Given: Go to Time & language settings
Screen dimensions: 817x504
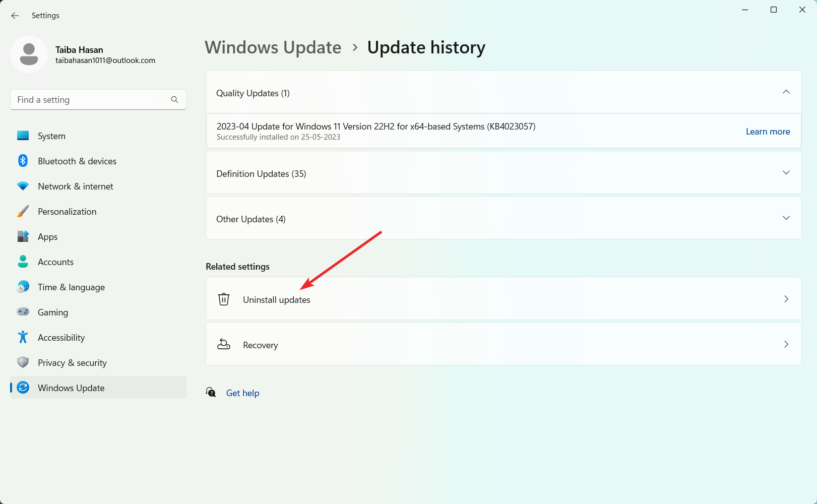Looking at the screenshot, I should click(71, 287).
